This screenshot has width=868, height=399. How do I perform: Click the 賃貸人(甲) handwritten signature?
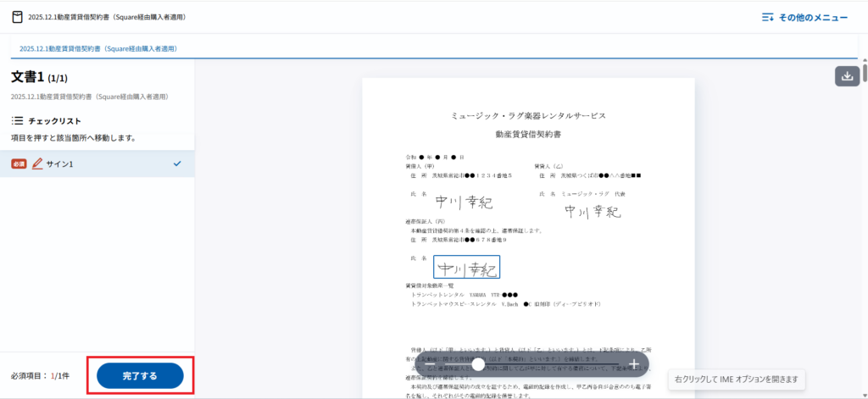click(x=464, y=202)
